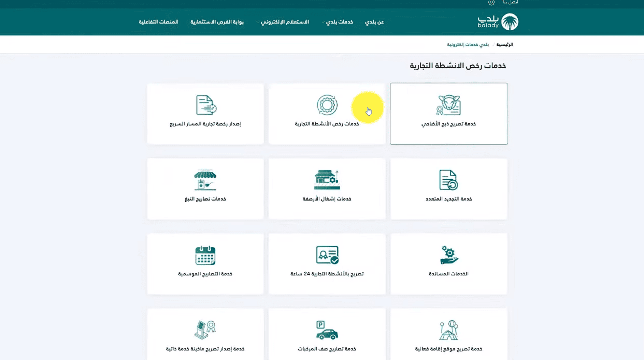Click the car parking permit icon
Screen dimensions: 644x360
click(327, 330)
